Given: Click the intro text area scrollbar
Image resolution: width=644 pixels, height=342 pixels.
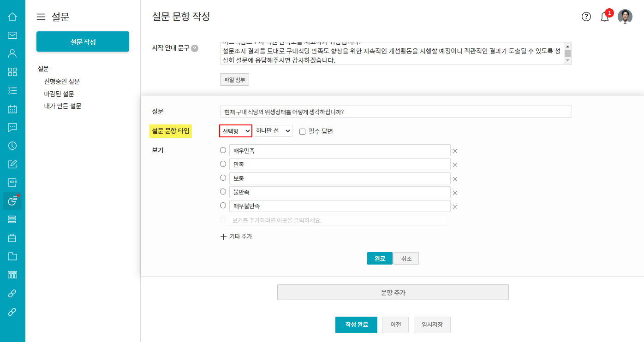Looking at the screenshot, I should 568,53.
